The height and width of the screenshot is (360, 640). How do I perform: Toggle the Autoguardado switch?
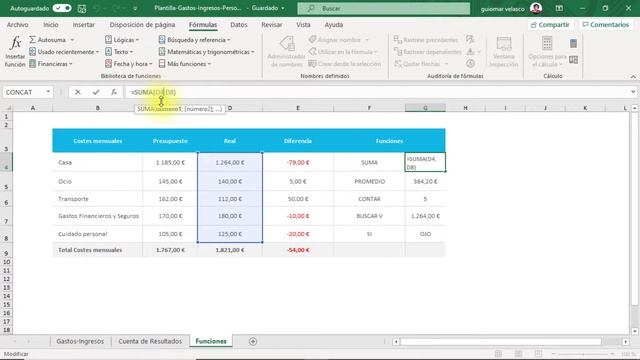tap(62, 8)
